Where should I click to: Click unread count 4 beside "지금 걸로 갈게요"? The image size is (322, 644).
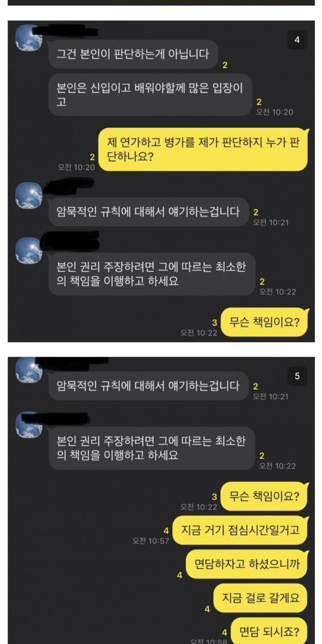[x=207, y=609]
